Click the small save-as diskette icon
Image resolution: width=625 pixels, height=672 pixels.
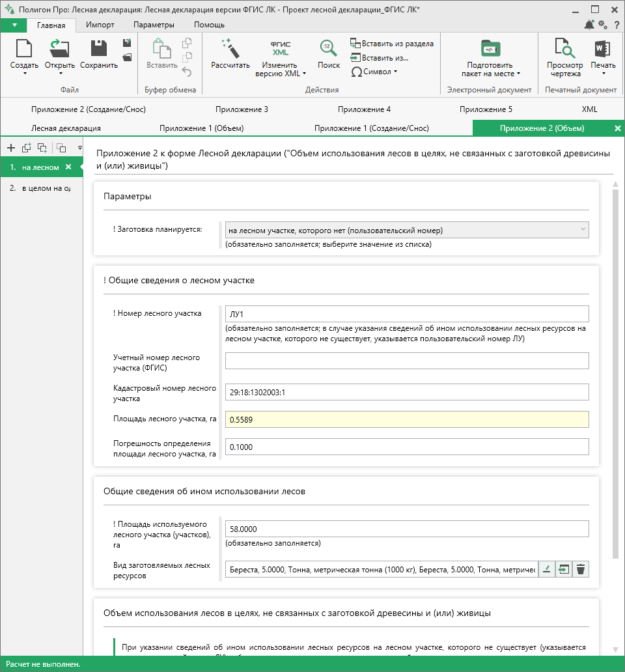click(127, 43)
